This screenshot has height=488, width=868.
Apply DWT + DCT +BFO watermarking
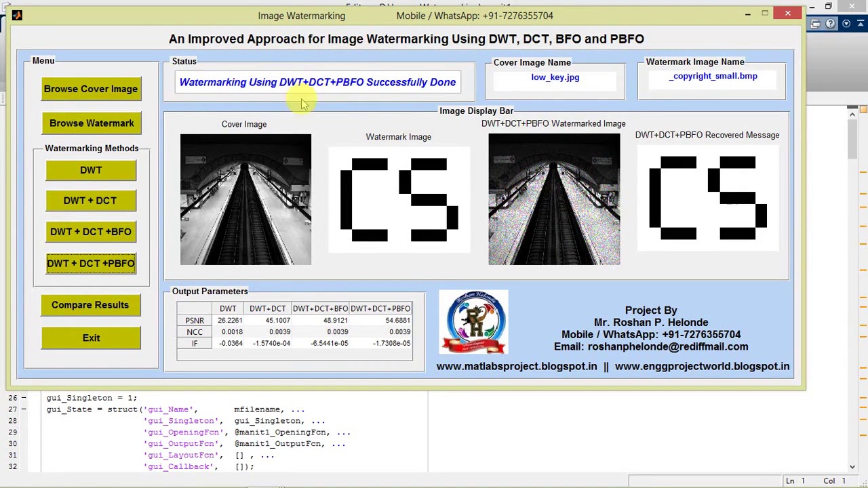pos(91,232)
